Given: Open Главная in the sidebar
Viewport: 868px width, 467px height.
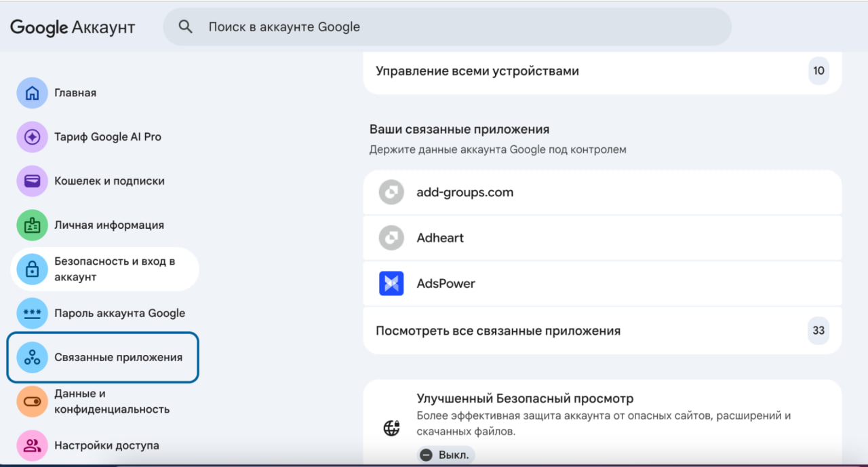Looking at the screenshot, I should pyautogui.click(x=106, y=93).
